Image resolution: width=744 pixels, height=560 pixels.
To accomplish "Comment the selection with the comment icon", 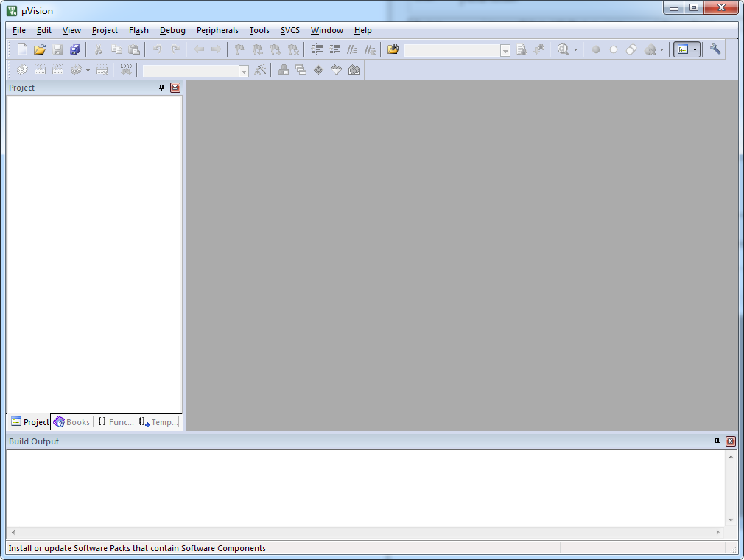I will point(352,49).
